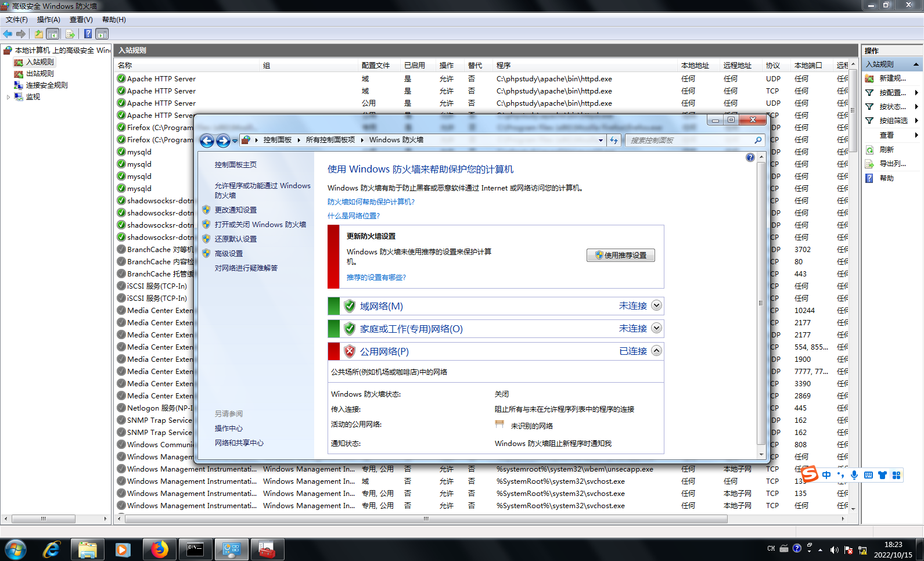
Task: Open 打开或关闭 Windows 防火墙 link
Action: coord(260,225)
